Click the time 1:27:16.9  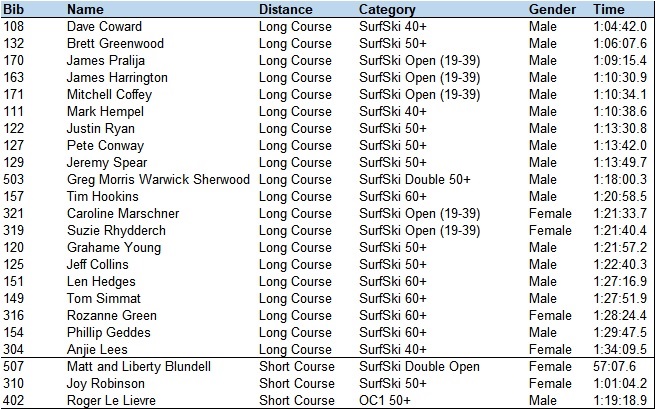[x=622, y=281]
